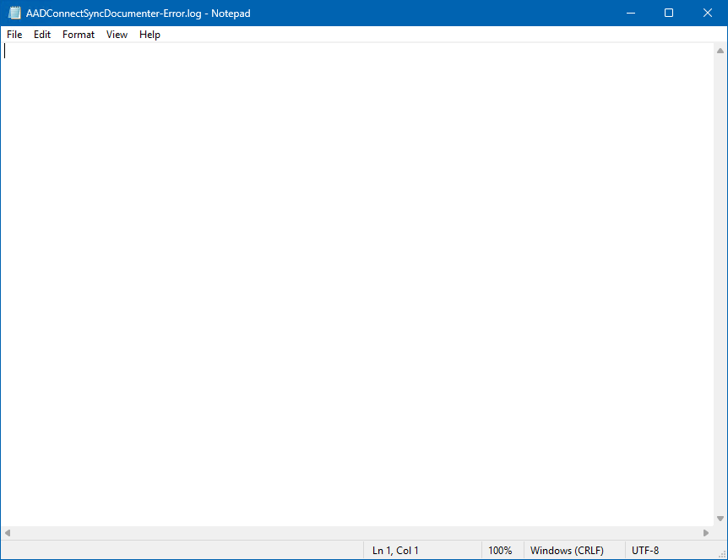Click the horizontal scrollbar left arrow
Viewport: 728px width, 560px height.
pyautogui.click(x=8, y=533)
